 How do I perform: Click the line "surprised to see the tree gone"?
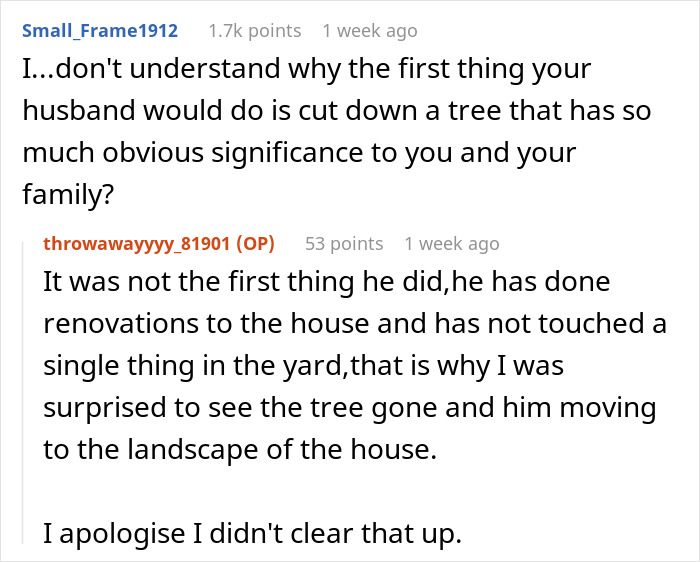pos(349,408)
